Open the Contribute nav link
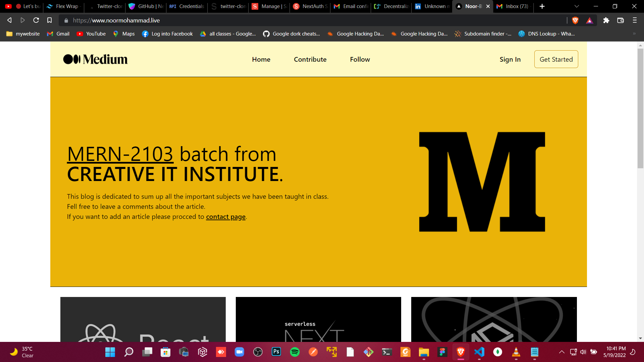Image resolution: width=644 pixels, height=362 pixels. pos(310,59)
